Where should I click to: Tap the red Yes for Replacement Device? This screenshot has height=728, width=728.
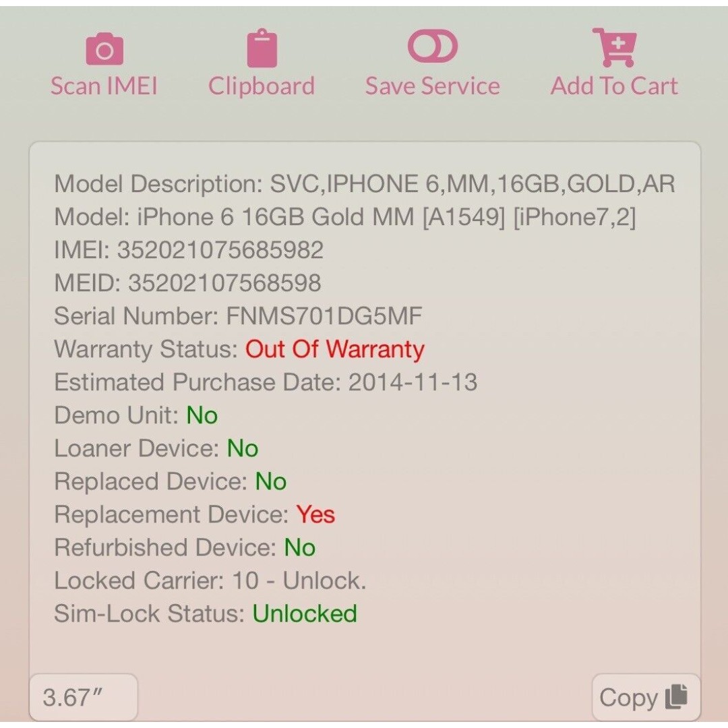[315, 515]
